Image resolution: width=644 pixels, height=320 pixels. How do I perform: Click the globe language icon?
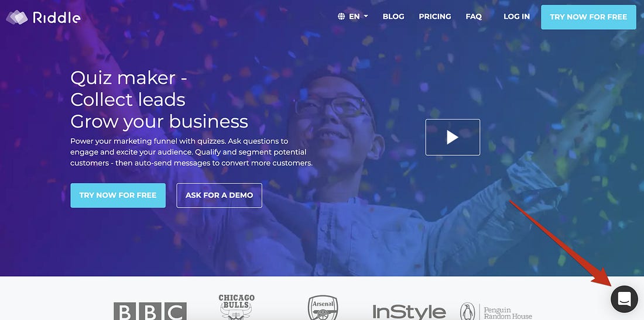[x=341, y=16]
